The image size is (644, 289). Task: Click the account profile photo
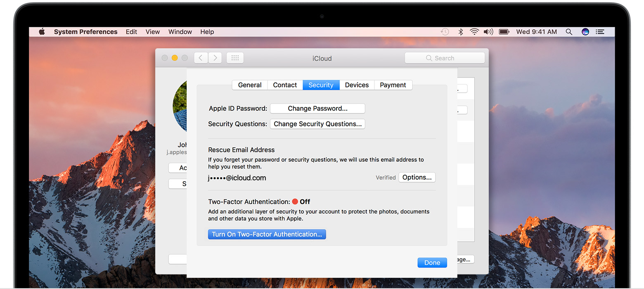click(180, 105)
